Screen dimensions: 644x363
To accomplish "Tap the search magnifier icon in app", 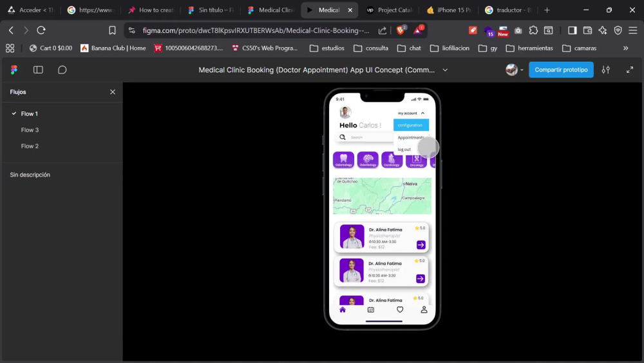I will (x=343, y=137).
